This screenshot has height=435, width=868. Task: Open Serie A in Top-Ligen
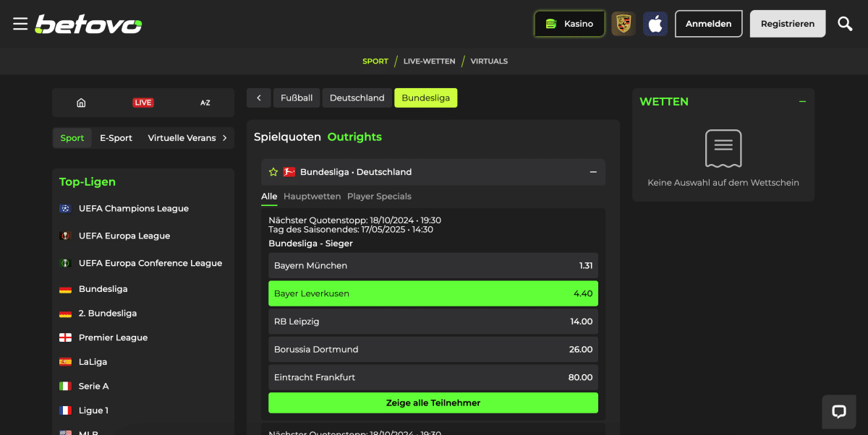[x=93, y=387]
